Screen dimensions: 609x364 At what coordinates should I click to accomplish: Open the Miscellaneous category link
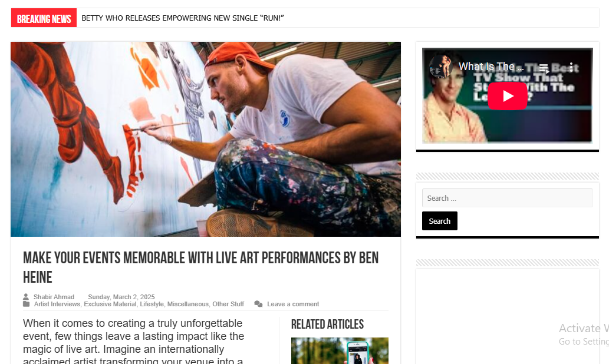pos(188,304)
